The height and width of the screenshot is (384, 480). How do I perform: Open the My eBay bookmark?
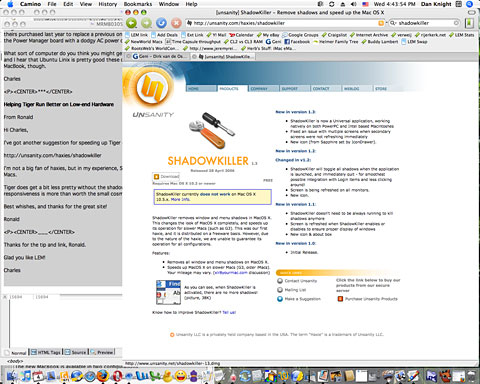click(268, 35)
